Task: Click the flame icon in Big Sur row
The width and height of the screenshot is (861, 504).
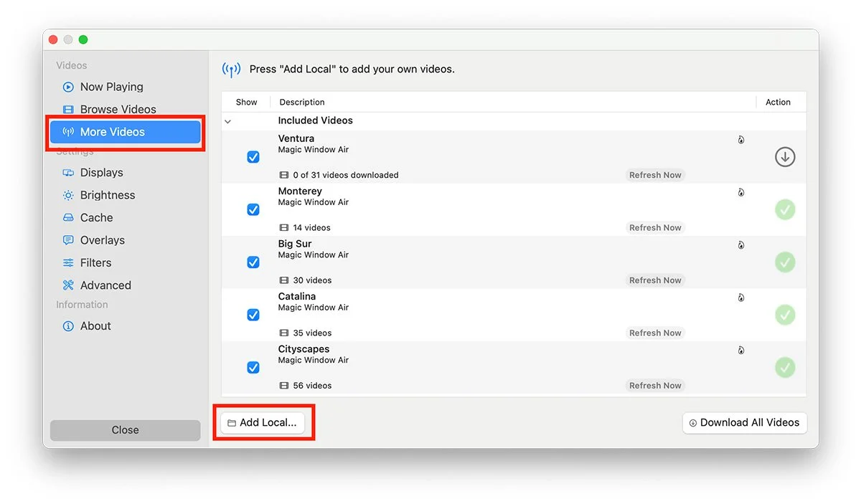Action: (x=741, y=245)
